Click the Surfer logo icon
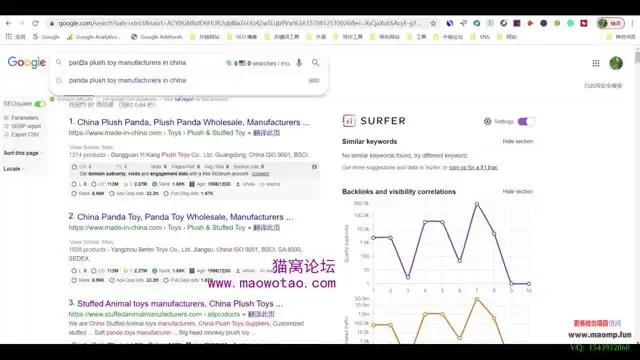Image resolution: width=640 pixels, height=360 pixels. tap(349, 121)
